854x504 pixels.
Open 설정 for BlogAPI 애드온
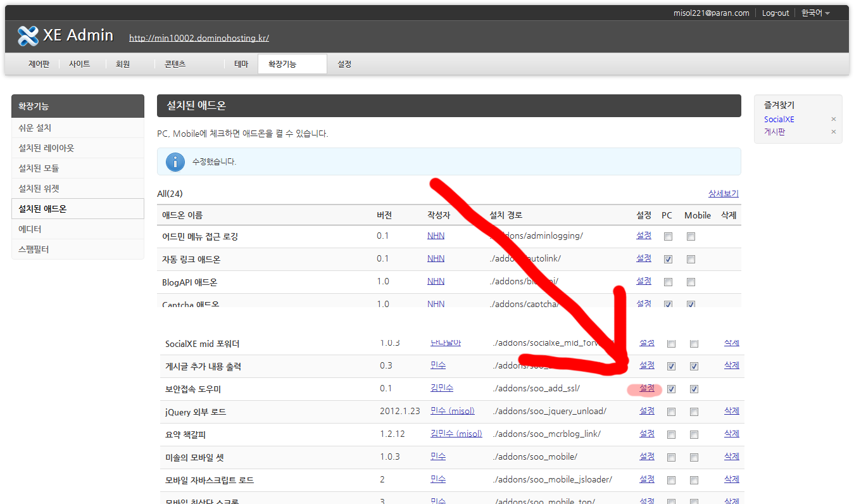(x=644, y=281)
